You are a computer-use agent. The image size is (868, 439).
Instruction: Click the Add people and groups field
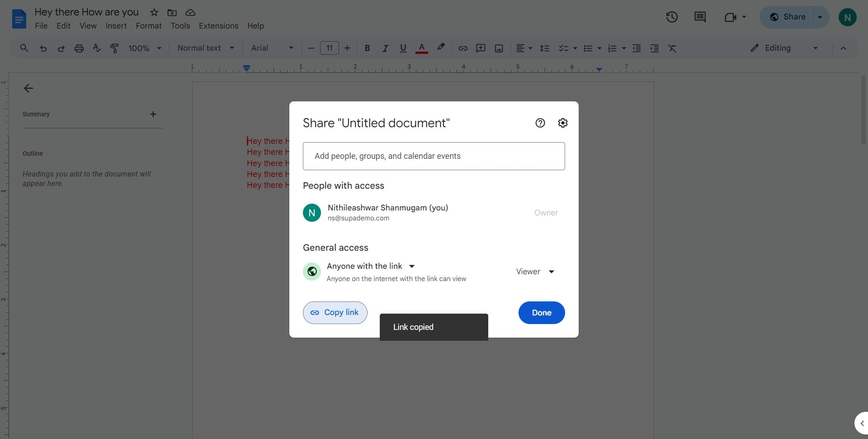coord(434,156)
